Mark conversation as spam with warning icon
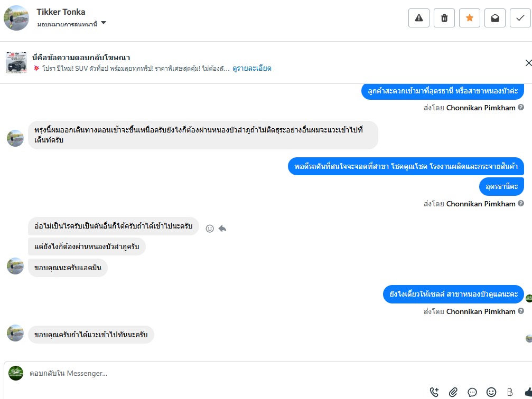This screenshot has width=532, height=399. tap(419, 18)
